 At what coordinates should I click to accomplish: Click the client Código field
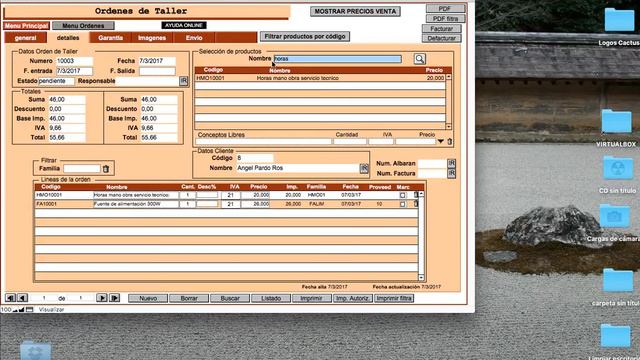tap(255, 158)
